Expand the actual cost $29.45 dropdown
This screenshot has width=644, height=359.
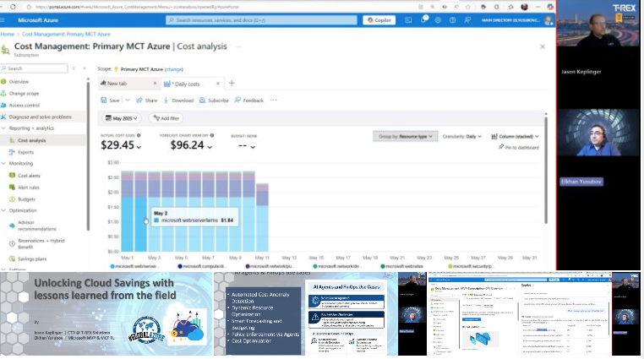click(139, 147)
